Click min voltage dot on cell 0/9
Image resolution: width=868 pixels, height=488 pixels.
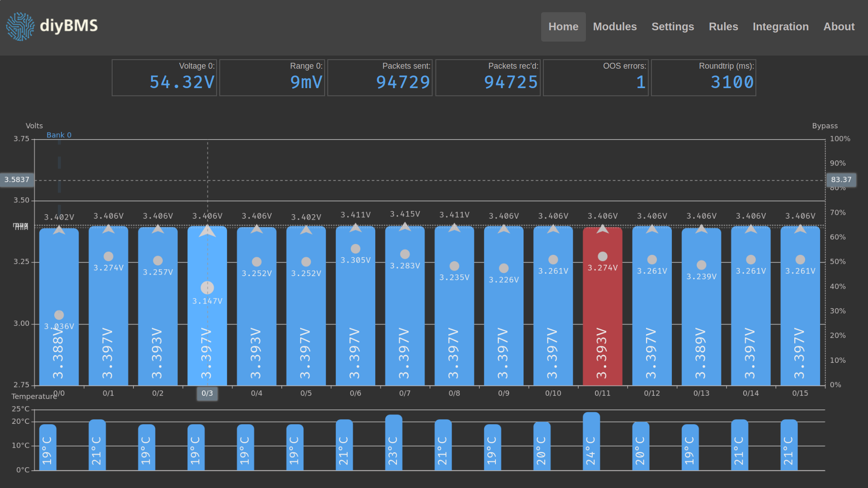pyautogui.click(x=504, y=268)
